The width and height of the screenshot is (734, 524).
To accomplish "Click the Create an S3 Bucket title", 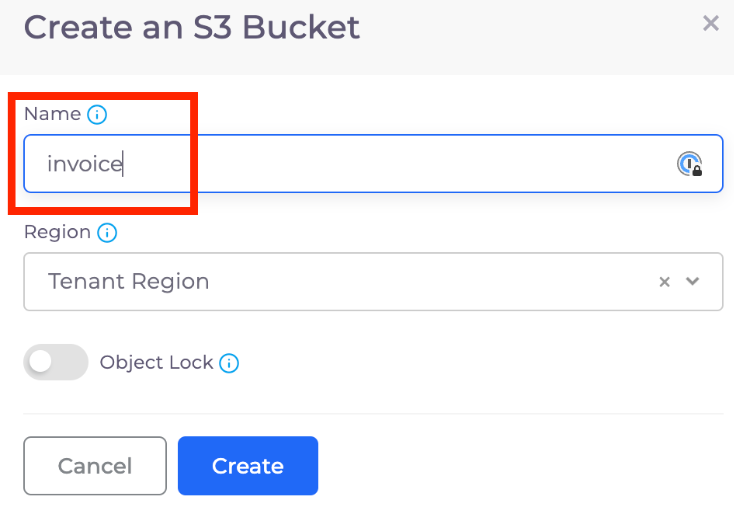I will [192, 27].
